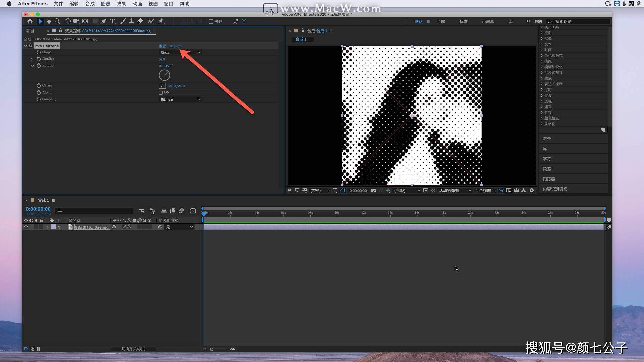This screenshot has width=644, height=362.
Task: Select the Eraser tool
Action: point(140,21)
